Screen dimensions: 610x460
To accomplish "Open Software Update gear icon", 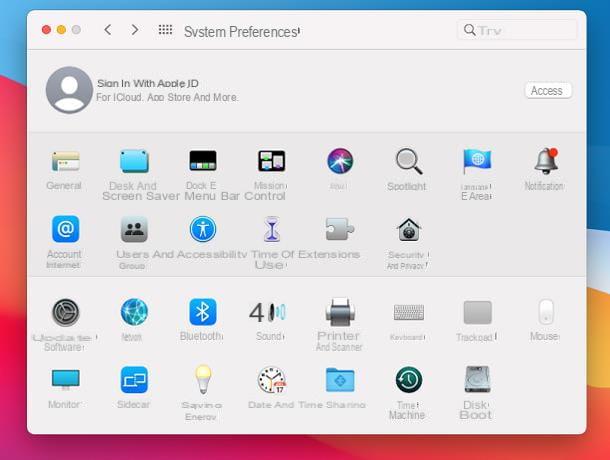I will pyautogui.click(x=65, y=312).
